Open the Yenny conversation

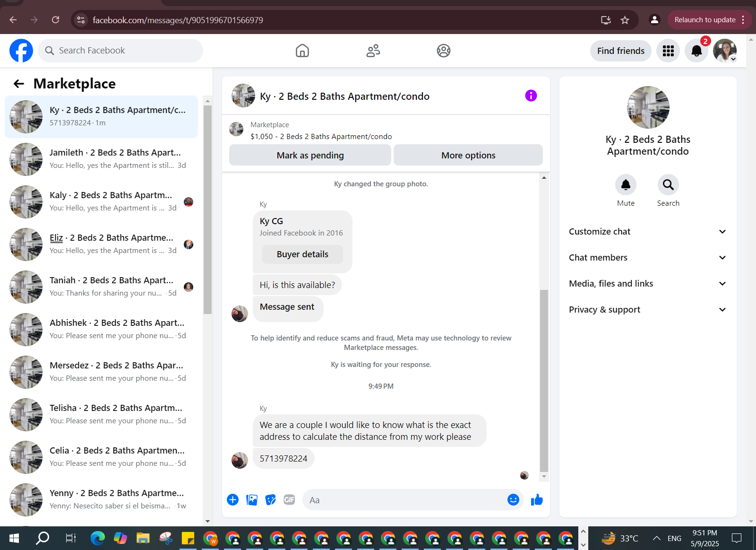click(x=102, y=500)
